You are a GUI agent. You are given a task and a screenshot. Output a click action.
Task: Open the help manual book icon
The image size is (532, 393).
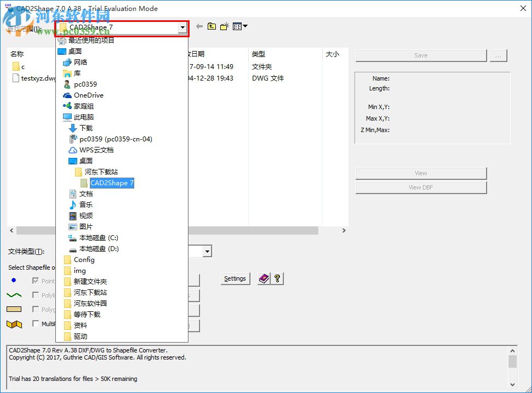(x=264, y=278)
